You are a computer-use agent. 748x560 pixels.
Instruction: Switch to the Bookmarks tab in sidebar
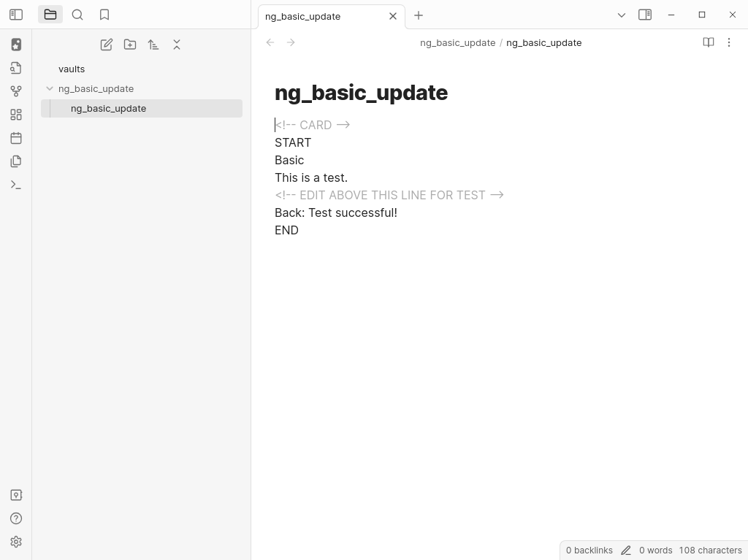tap(104, 15)
